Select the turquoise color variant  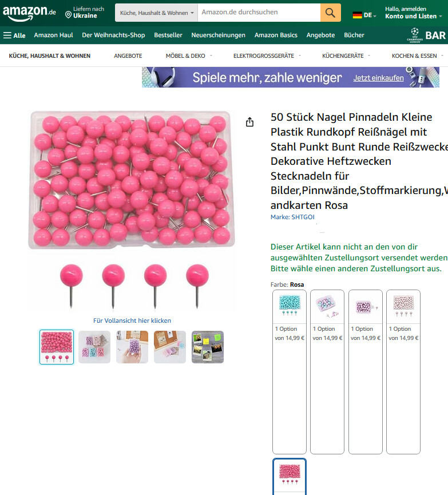coord(290,371)
